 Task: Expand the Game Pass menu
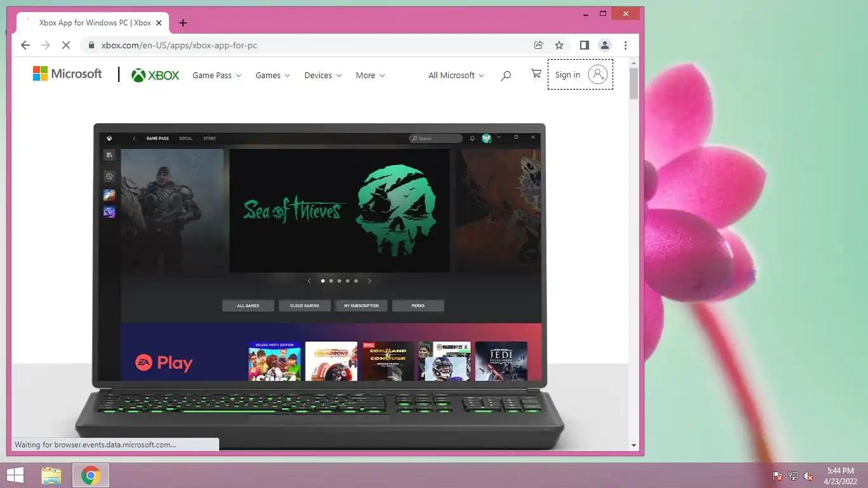coord(217,75)
